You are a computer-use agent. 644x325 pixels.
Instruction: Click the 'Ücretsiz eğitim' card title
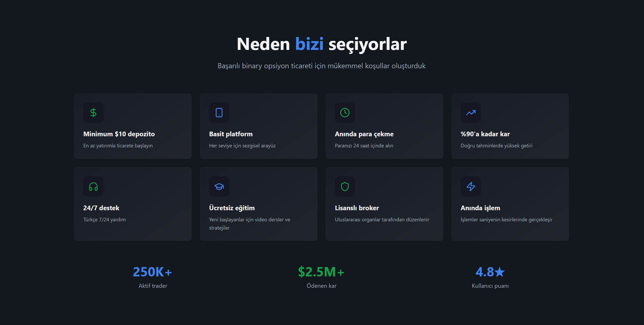tap(232, 208)
